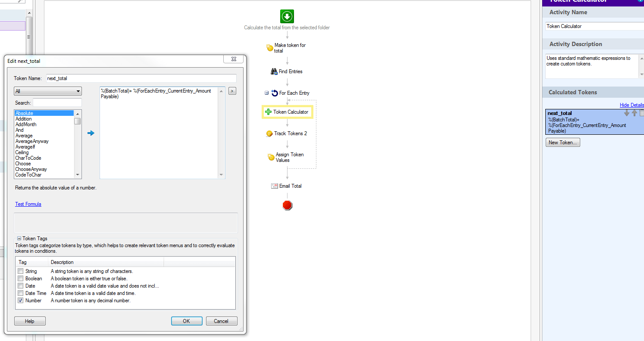The image size is (644, 341).
Task: Select ChooseAnyway in the function list
Action: (x=31, y=169)
